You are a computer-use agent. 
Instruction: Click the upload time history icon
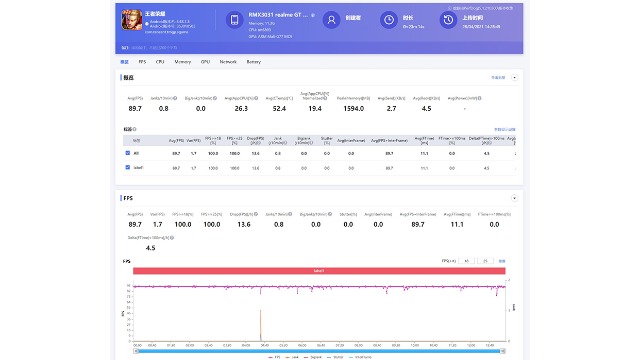tap(448, 20)
